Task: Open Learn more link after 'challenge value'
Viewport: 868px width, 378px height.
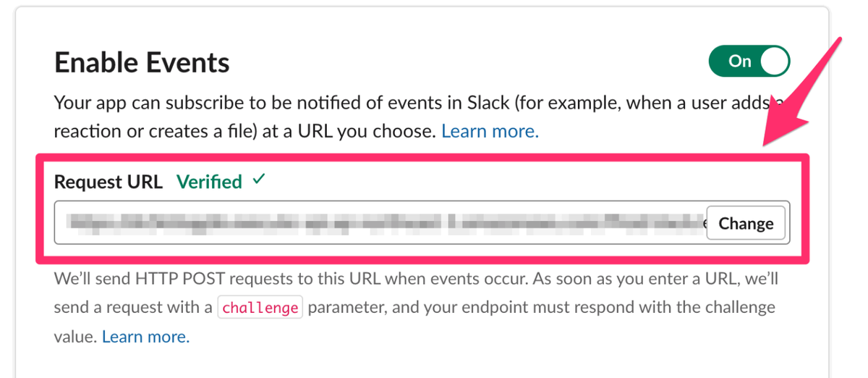Action: (145, 337)
